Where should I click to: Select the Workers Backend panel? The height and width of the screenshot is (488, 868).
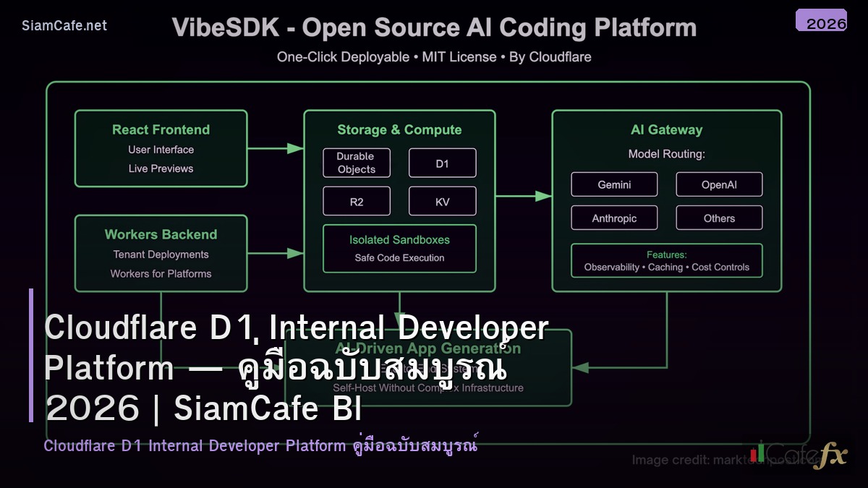(161, 234)
